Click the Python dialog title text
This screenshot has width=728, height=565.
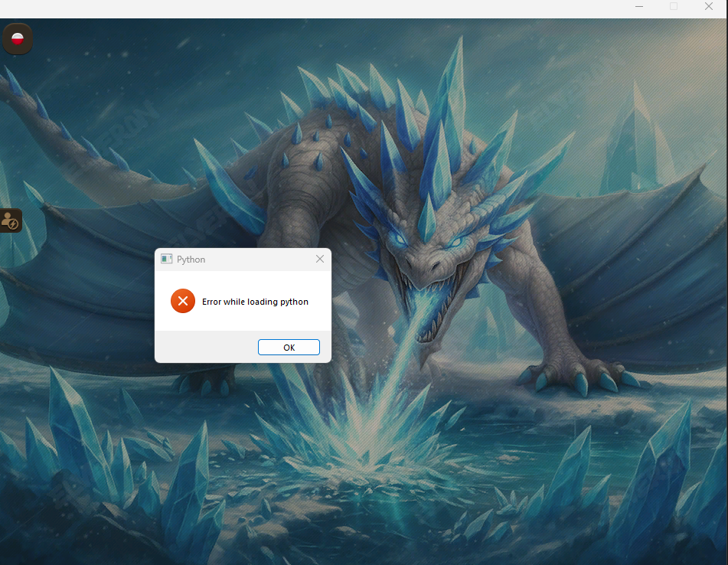coord(191,260)
